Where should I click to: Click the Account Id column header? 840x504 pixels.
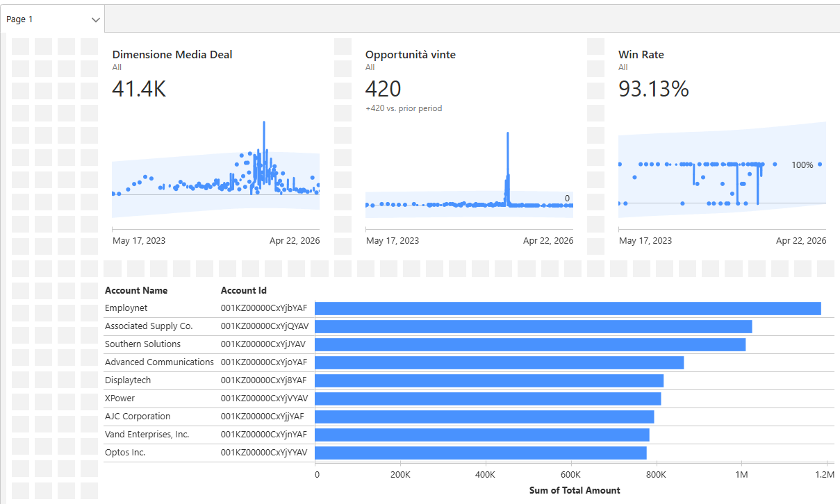tap(243, 291)
